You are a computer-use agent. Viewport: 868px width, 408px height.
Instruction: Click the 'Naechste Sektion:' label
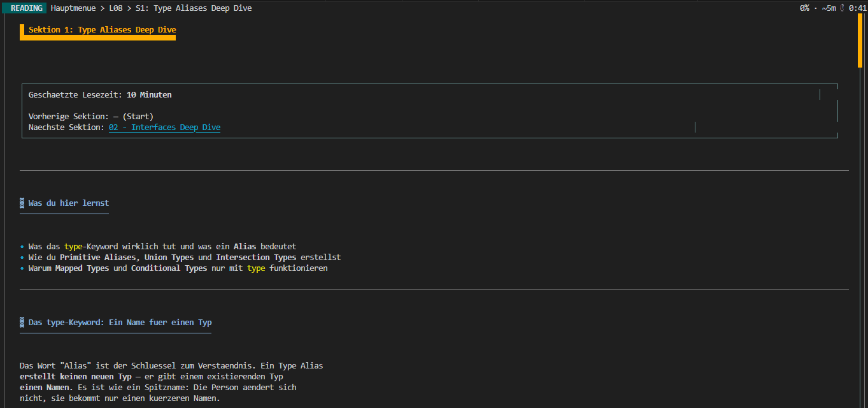click(x=66, y=127)
